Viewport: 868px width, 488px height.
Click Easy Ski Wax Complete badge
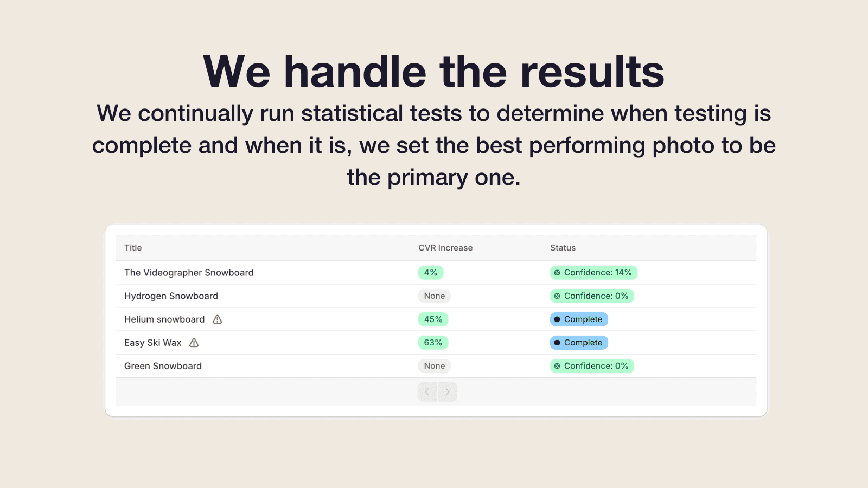click(x=579, y=343)
